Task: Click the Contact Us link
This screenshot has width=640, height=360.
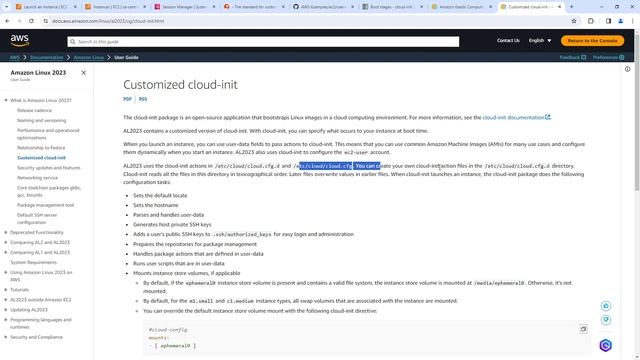Action: point(508,40)
